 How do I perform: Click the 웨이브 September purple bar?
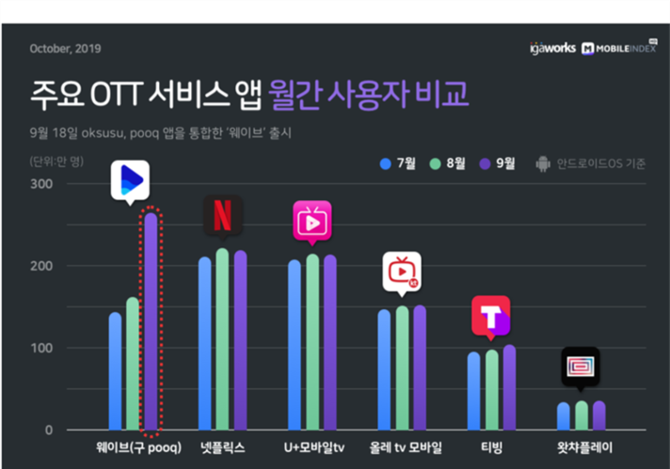151,321
